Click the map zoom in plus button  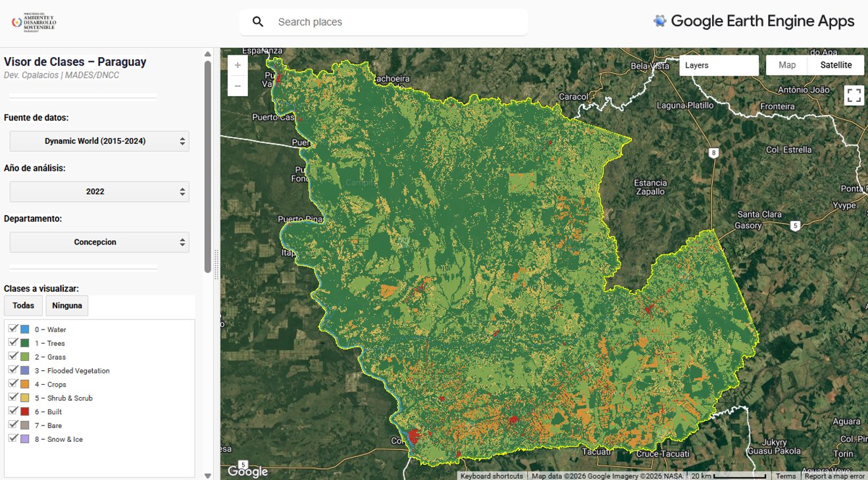[x=238, y=66]
